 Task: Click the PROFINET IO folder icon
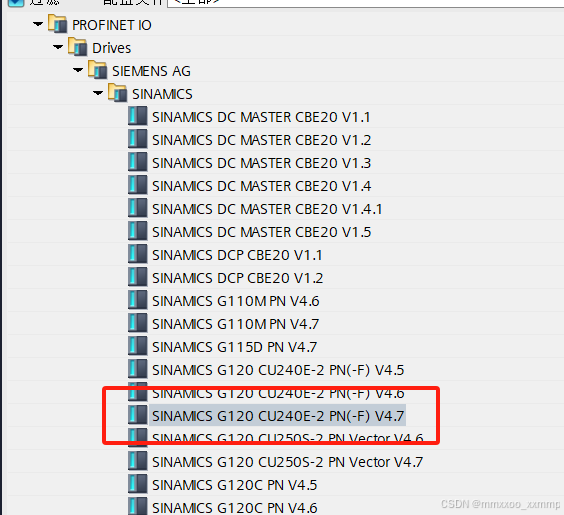(x=58, y=24)
